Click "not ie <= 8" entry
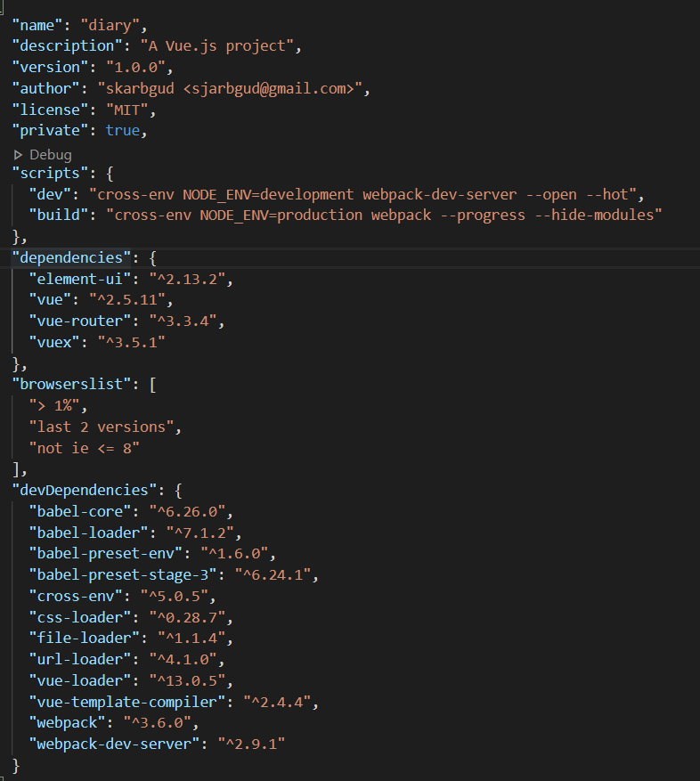The image size is (700, 781). [x=85, y=448]
